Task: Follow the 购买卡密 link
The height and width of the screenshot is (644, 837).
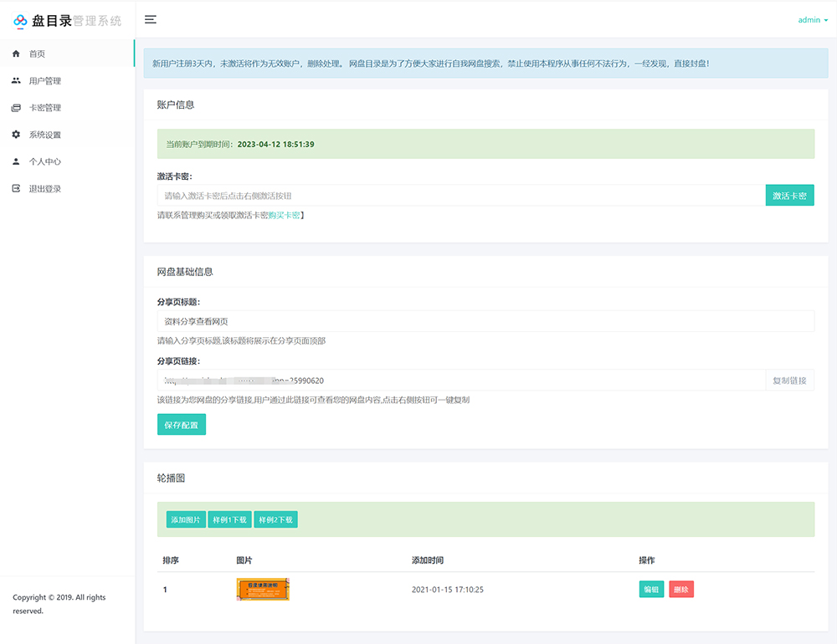Action: point(285,216)
